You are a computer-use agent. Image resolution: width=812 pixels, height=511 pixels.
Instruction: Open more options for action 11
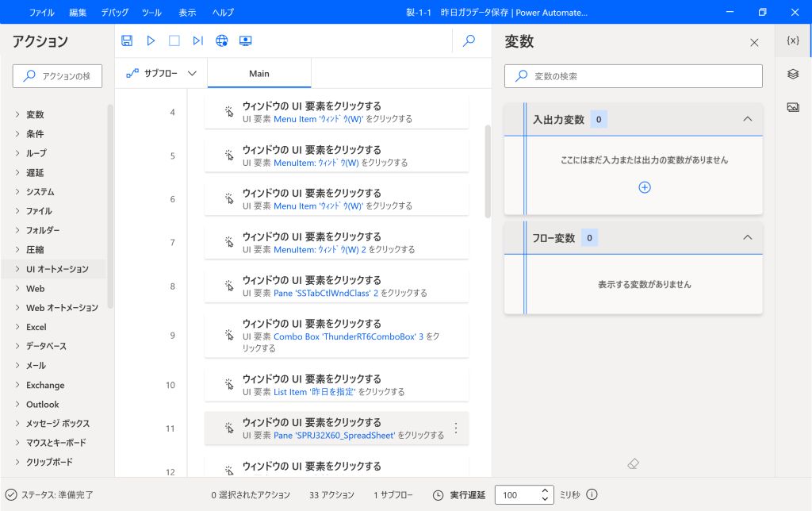point(456,428)
